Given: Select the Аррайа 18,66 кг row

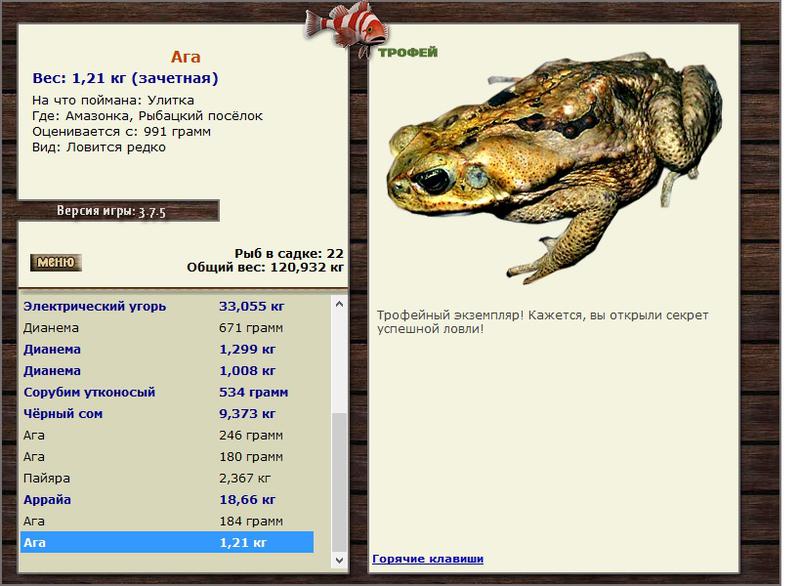Looking at the screenshot, I should pyautogui.click(x=167, y=500).
